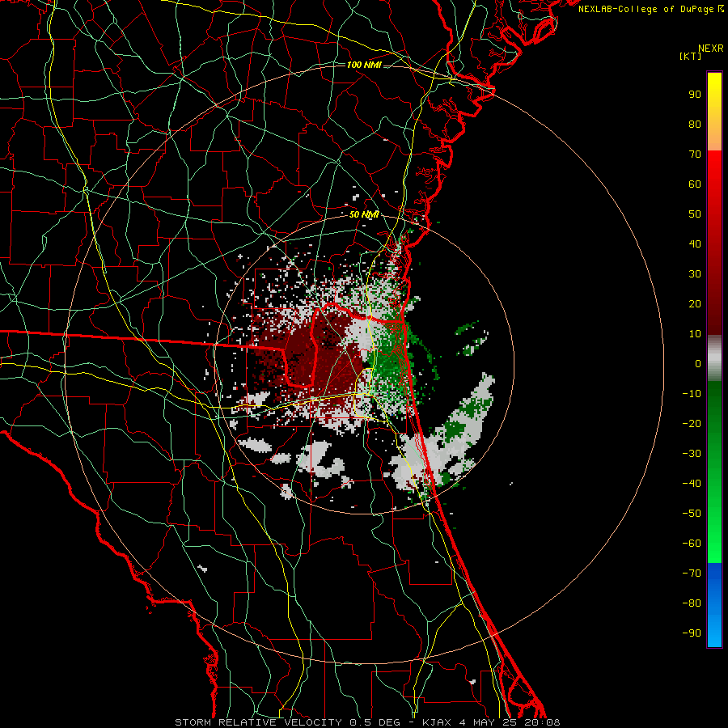Image resolution: width=728 pixels, height=728 pixels.
Task: Click the Storm Relative Velocity caption at bottom
Action: coord(367,722)
